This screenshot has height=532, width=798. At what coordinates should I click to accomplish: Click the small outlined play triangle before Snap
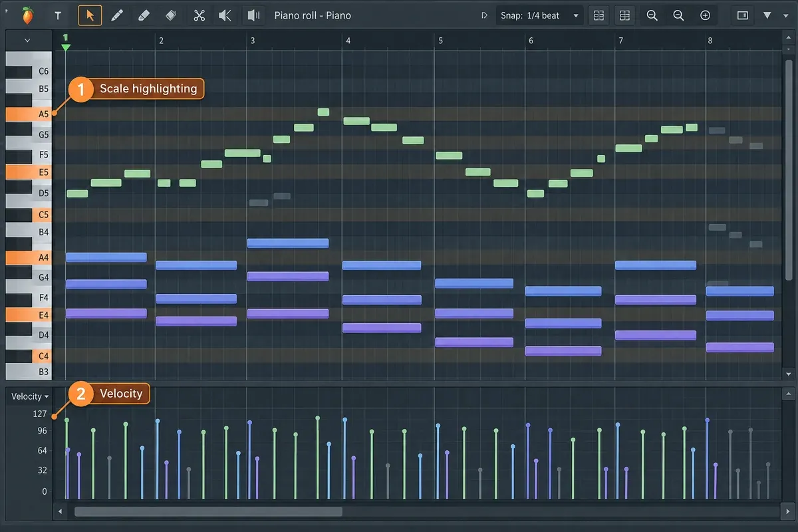coord(484,15)
